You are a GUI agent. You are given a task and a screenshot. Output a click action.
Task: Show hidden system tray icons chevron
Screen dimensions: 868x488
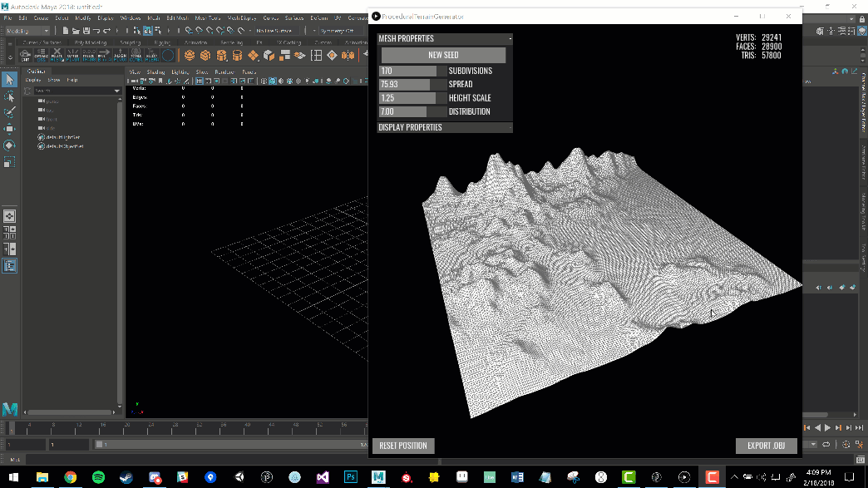click(x=734, y=477)
